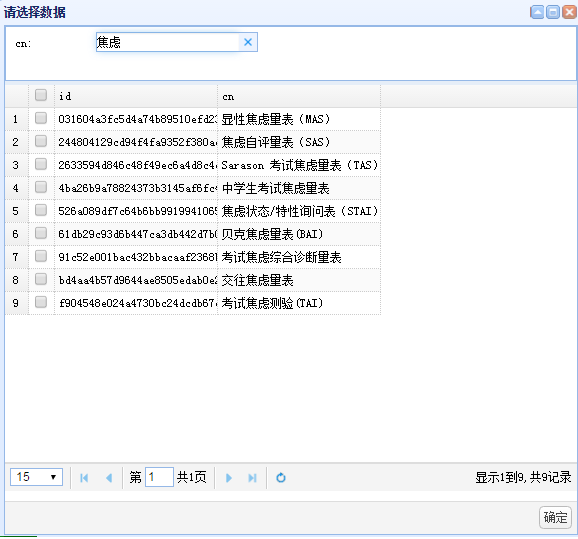Maximize the 请选择数据 dialog
The image size is (578, 539).
[553, 12]
